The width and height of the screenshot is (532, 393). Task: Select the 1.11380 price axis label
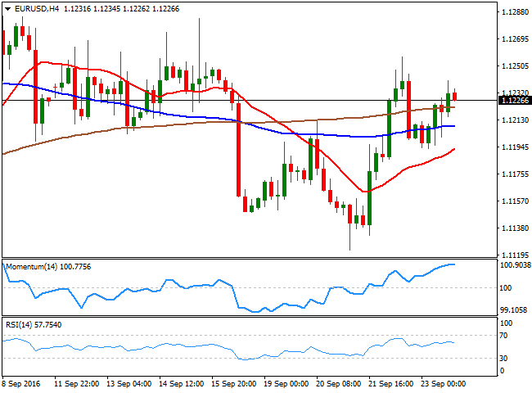click(x=515, y=228)
